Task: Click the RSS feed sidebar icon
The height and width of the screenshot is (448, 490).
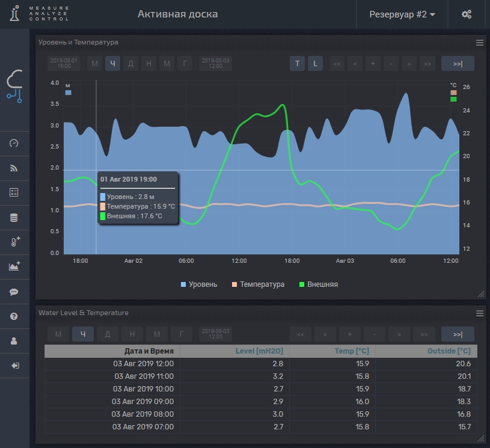Action: [x=14, y=168]
